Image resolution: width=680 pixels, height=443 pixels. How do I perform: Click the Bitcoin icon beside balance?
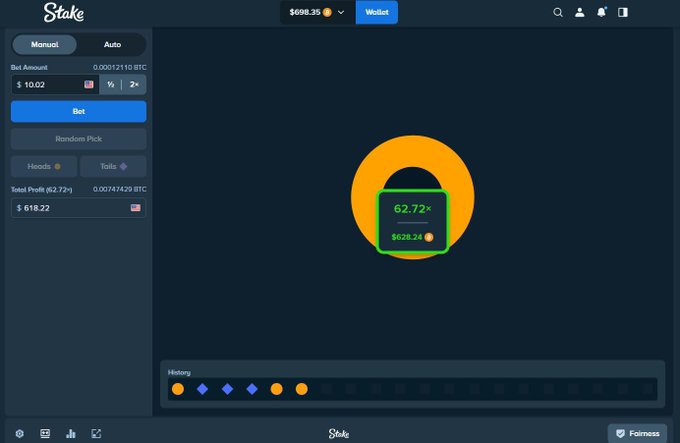327,13
